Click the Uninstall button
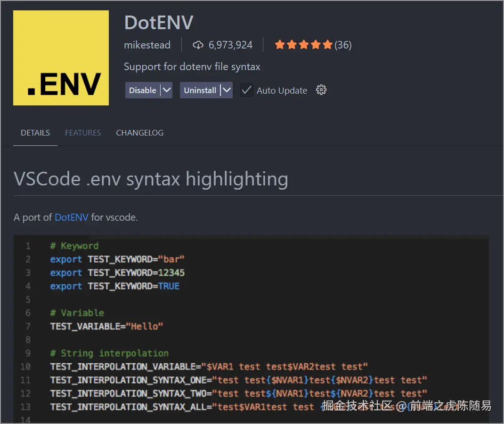504x424 pixels. [x=200, y=90]
